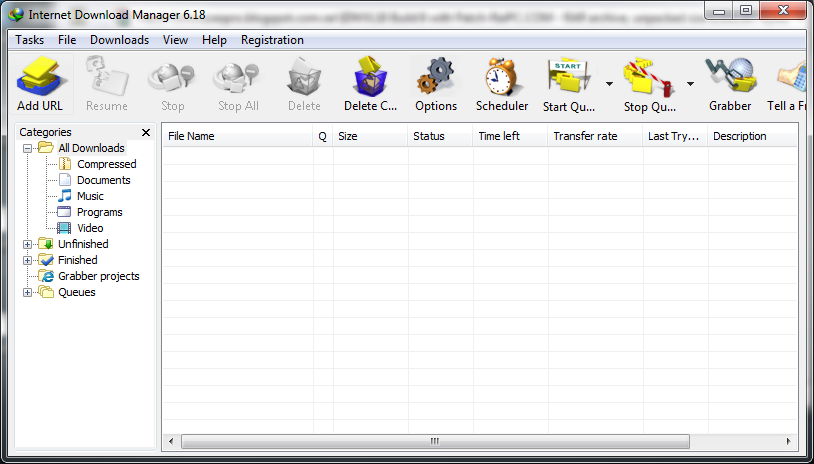This screenshot has height=464, width=814.
Task: Open the View menu
Action: 175,40
